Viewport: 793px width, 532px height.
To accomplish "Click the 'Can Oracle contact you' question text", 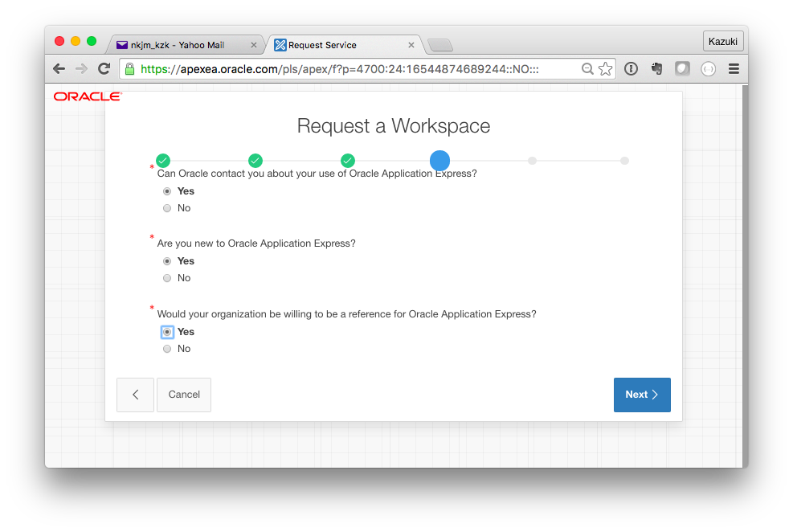I will click(317, 174).
